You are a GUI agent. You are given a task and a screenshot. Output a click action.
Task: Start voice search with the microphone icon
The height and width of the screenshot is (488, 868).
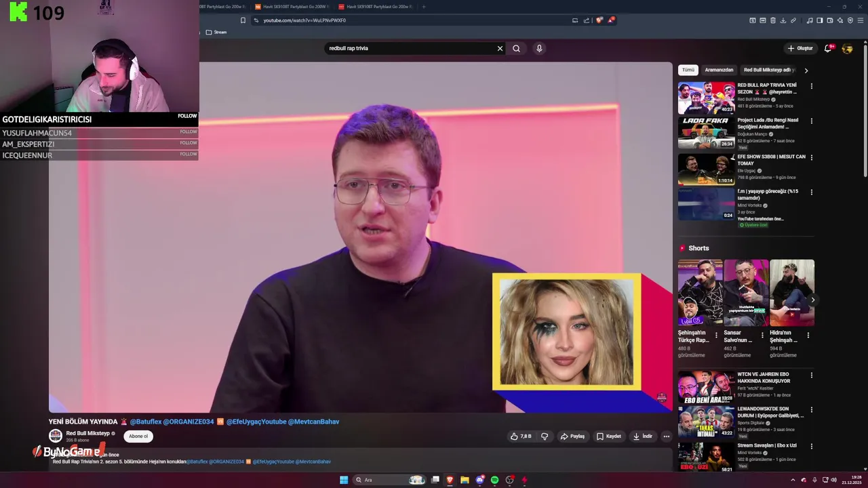click(539, 48)
